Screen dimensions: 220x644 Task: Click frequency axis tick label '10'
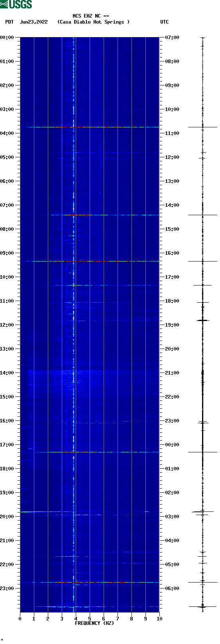159,619
